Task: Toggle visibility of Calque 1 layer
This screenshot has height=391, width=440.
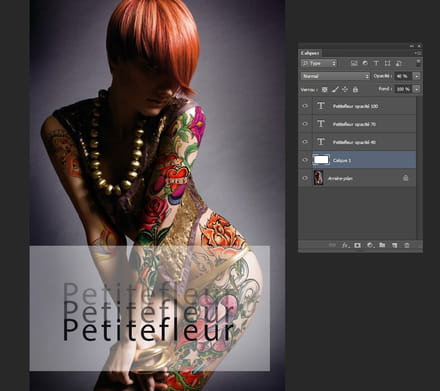Action: 305,160
